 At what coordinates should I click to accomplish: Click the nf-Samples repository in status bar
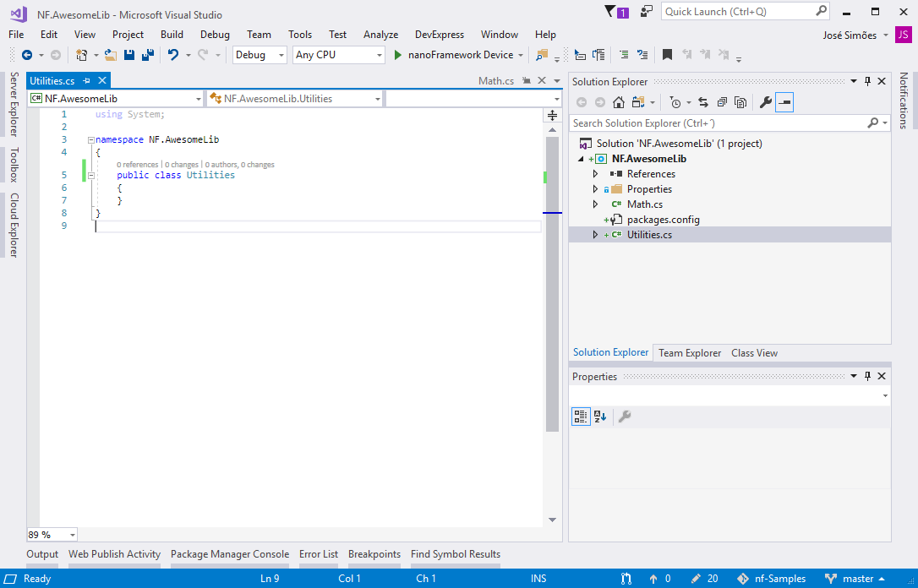pyautogui.click(x=772, y=579)
